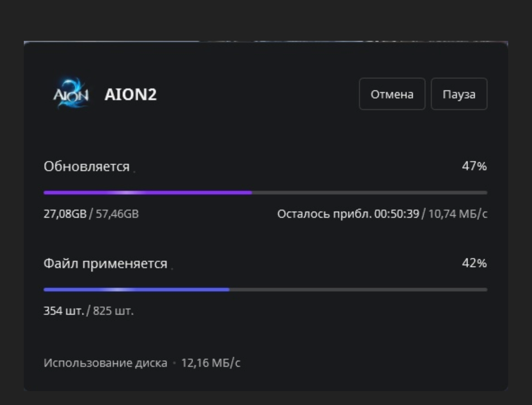
Task: Click the unfilled gray part of download bar
Action: point(368,193)
